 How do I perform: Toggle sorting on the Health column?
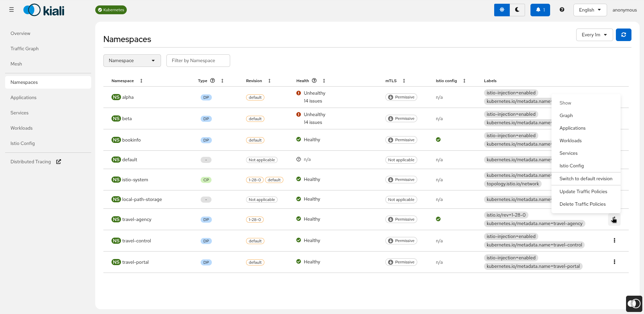click(324, 81)
